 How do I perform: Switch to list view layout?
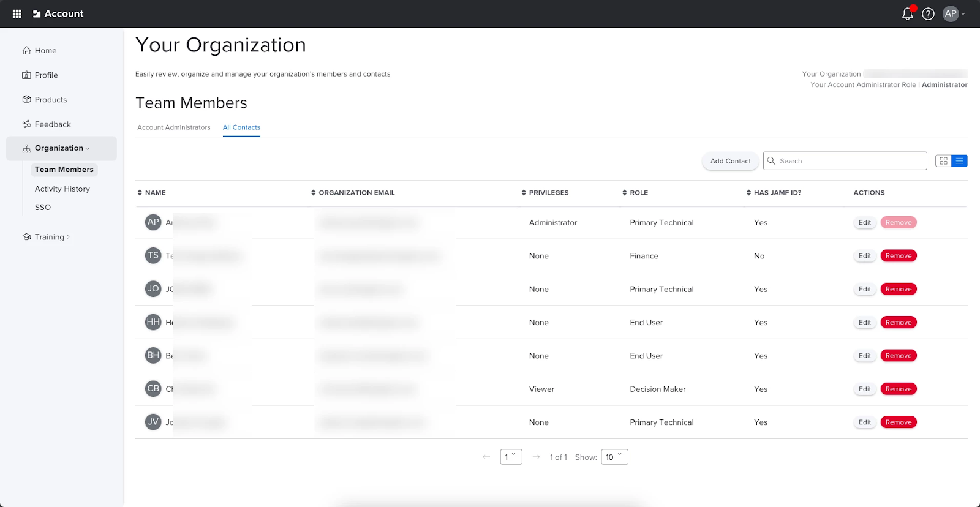(x=959, y=161)
